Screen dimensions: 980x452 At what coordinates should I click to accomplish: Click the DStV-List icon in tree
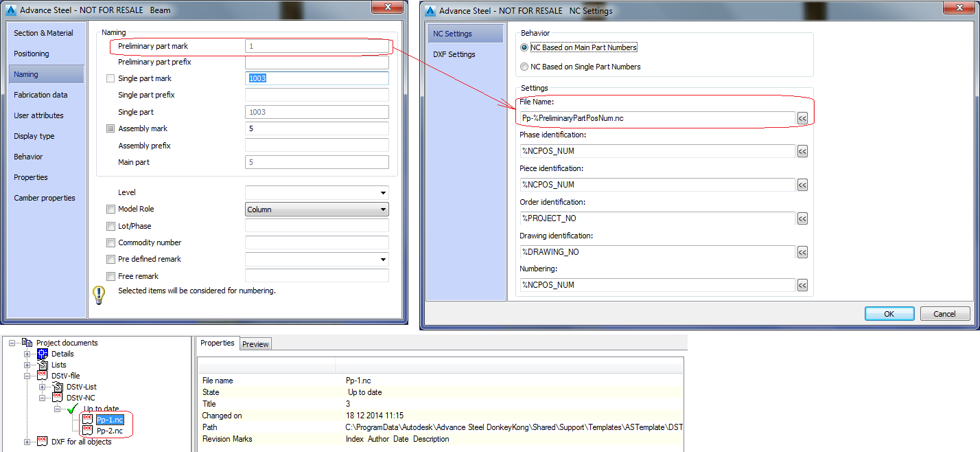[x=58, y=387]
